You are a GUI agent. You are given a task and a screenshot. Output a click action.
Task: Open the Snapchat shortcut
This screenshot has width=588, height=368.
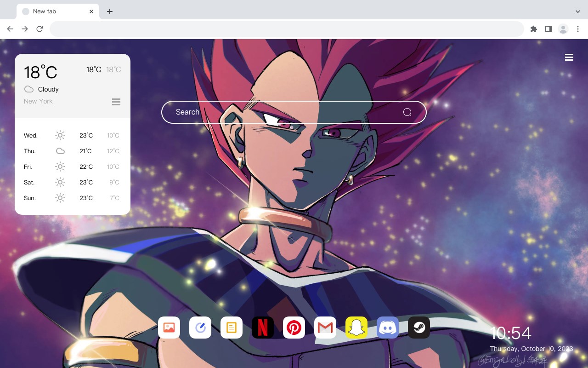tap(356, 328)
